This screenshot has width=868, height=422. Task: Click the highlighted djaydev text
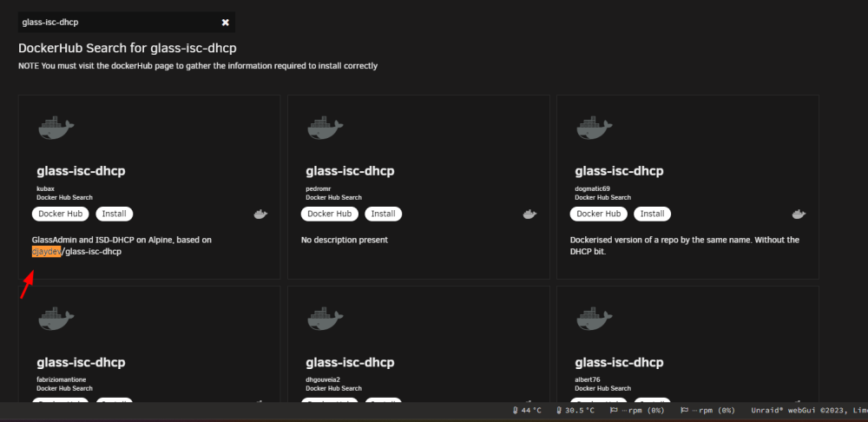(x=47, y=252)
